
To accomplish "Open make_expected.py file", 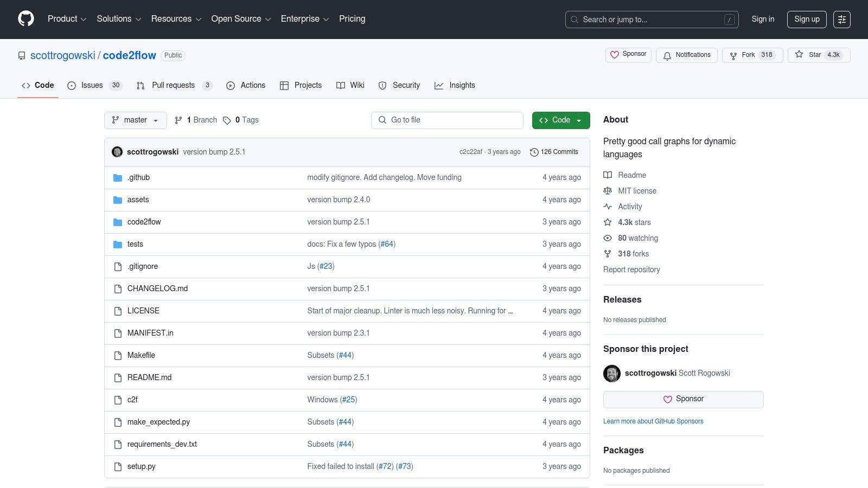I will 158,422.
